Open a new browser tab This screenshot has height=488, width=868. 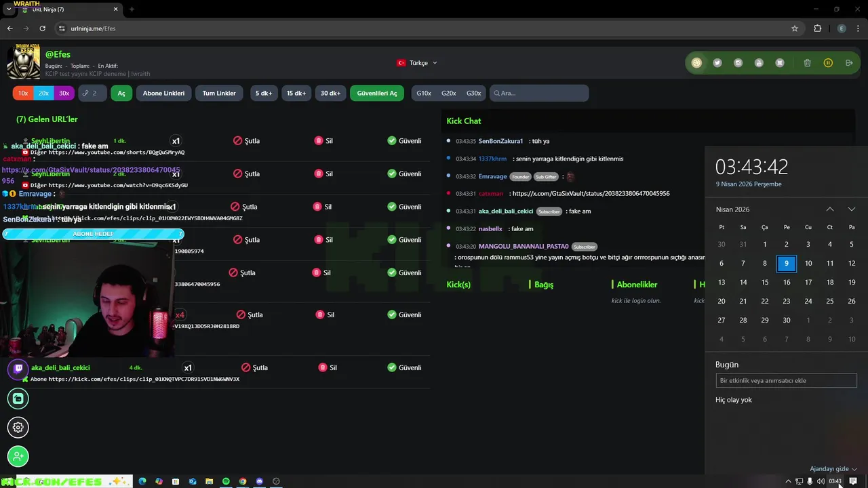132,9
